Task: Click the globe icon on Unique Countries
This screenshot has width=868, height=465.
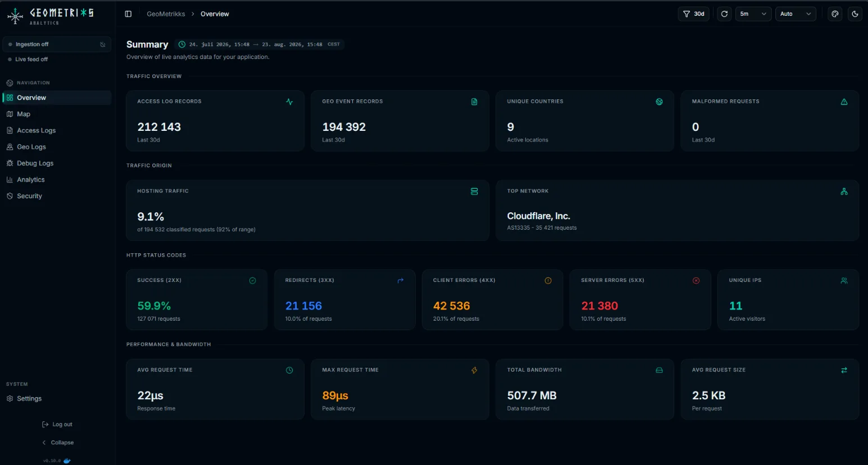Action: 659,102
